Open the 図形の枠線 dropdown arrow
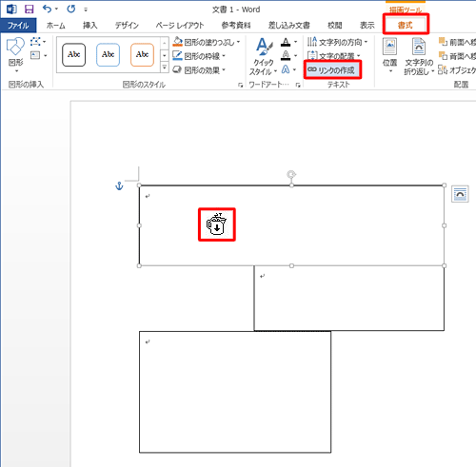 224,56
